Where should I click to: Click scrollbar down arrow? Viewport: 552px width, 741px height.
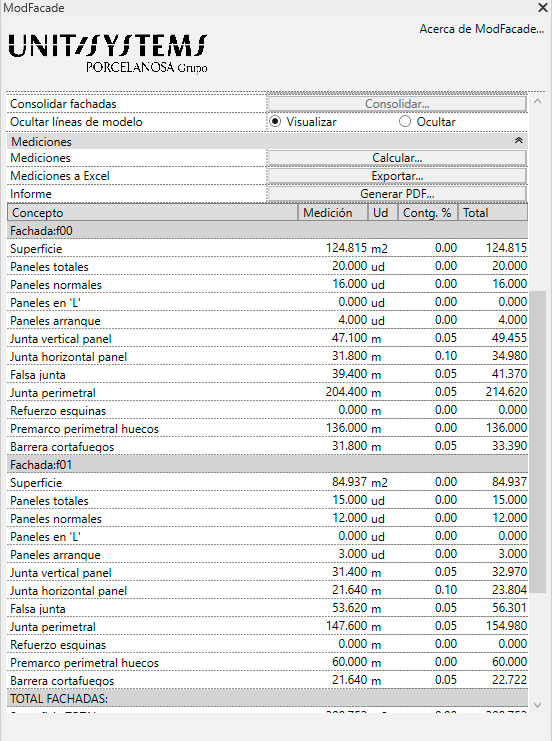coord(537,705)
